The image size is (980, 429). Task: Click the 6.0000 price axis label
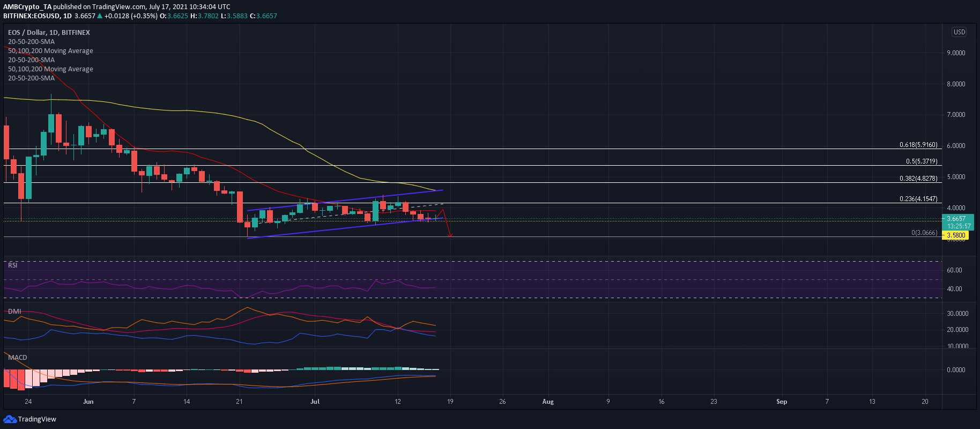tap(956, 146)
